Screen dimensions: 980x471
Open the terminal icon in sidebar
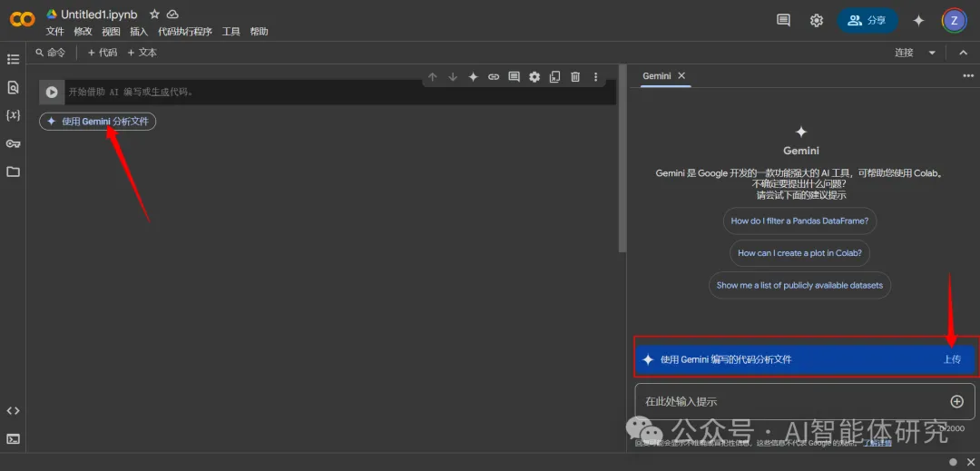click(13, 438)
